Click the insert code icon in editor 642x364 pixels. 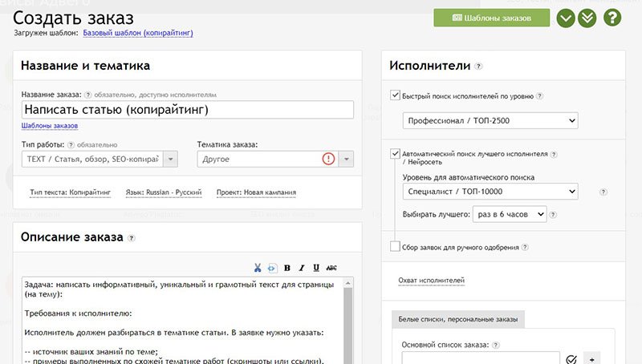coord(271,269)
